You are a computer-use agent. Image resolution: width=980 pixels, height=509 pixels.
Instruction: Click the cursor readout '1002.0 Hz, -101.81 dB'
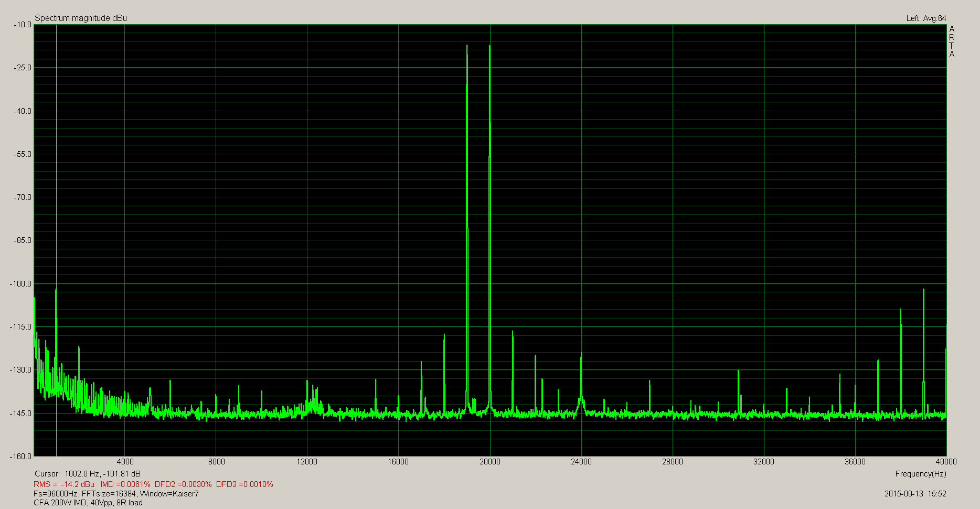tap(102, 474)
